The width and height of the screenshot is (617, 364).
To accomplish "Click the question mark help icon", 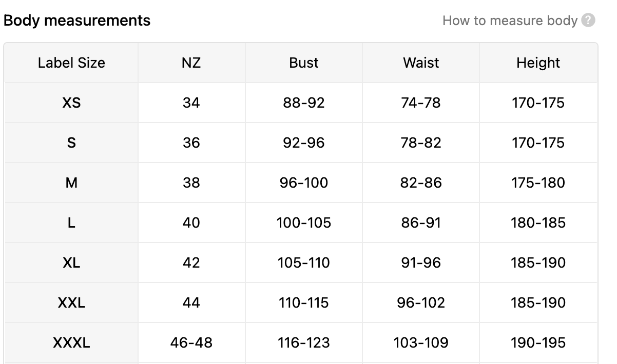I will coord(589,21).
